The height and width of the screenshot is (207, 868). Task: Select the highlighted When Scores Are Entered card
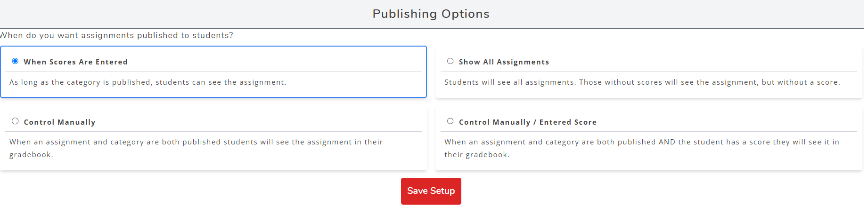(213, 72)
